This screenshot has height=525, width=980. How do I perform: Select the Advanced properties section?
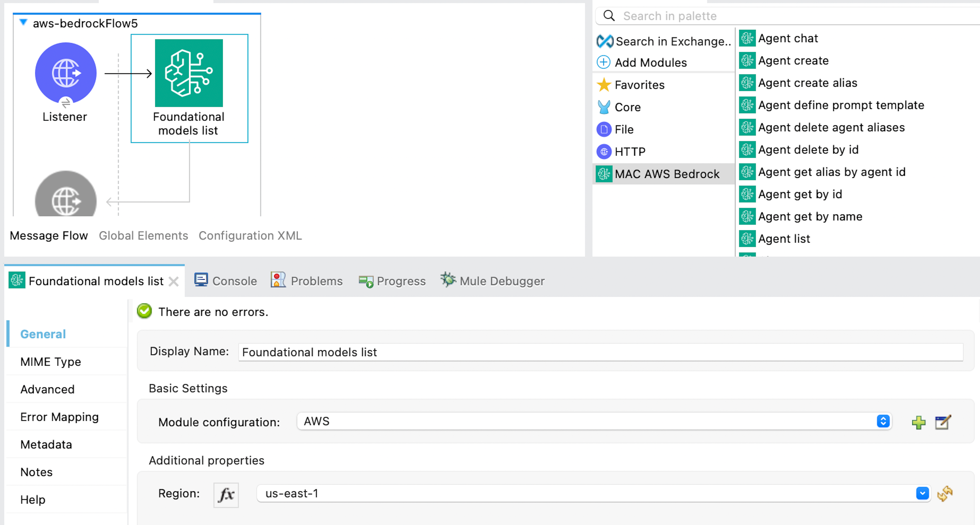pyautogui.click(x=67, y=389)
